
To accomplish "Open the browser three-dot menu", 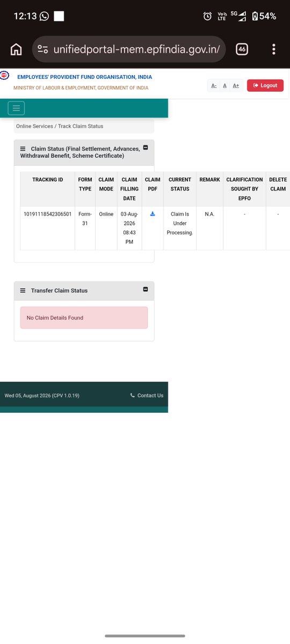I will (274, 49).
